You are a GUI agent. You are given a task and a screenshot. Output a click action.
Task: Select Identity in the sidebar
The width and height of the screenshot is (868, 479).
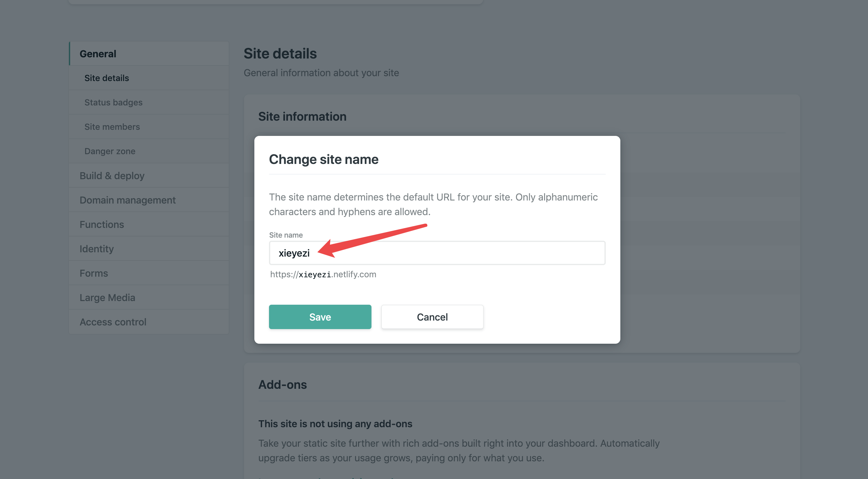[96, 249]
